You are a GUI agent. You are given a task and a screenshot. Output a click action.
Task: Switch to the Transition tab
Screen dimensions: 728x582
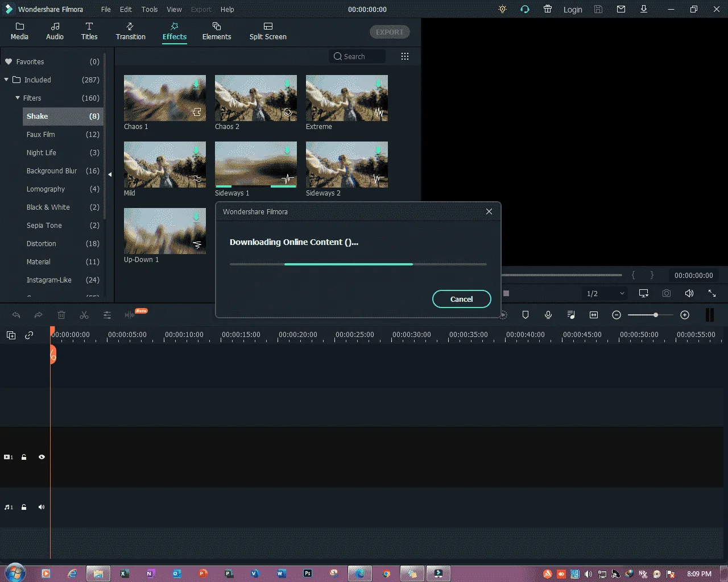point(130,31)
